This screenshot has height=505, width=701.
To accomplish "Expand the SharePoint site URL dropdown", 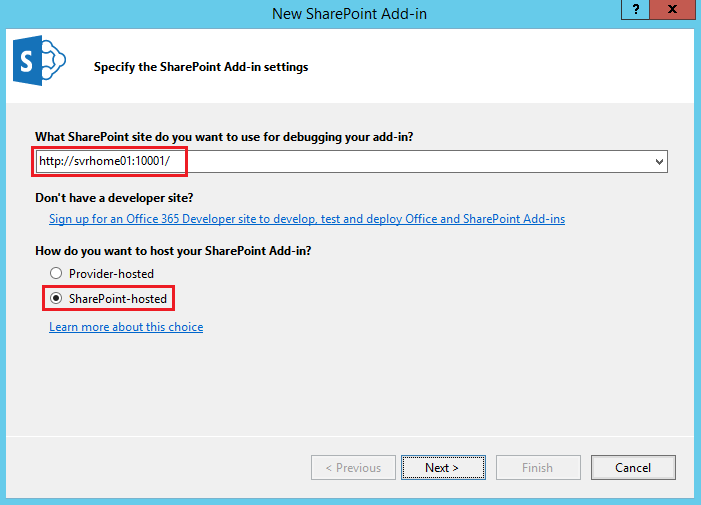I will tap(659, 162).
